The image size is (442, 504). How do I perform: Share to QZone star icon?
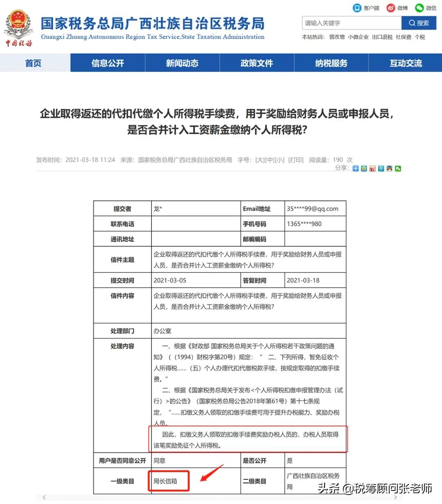coord(364,168)
